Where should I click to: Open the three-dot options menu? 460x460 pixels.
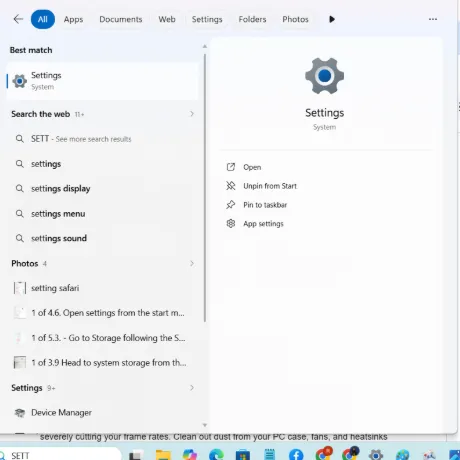[x=433, y=19]
